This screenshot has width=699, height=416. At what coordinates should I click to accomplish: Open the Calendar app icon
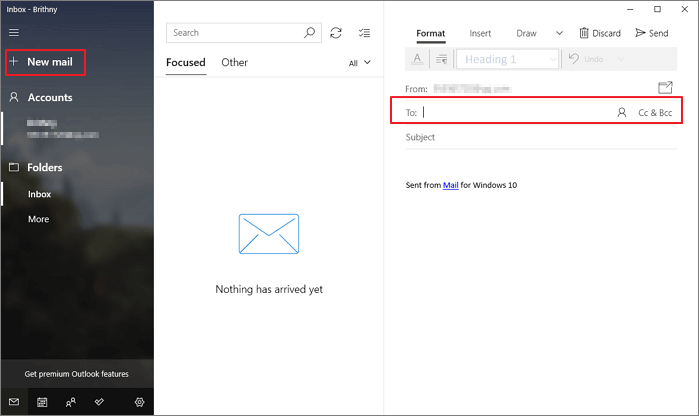[42, 402]
